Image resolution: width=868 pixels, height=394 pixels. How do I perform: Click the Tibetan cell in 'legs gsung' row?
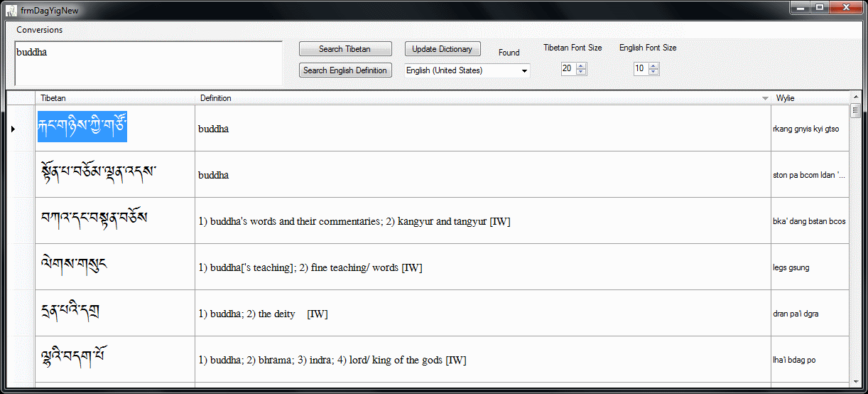pos(115,267)
